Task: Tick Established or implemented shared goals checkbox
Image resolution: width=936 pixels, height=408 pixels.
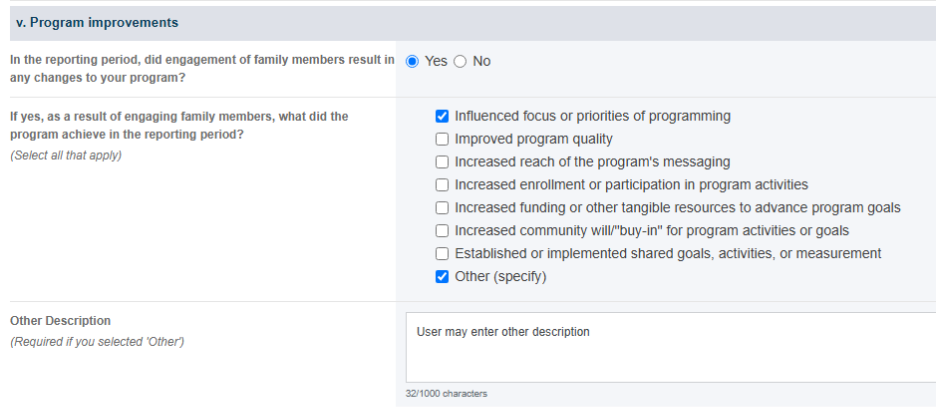Action: pyautogui.click(x=442, y=254)
